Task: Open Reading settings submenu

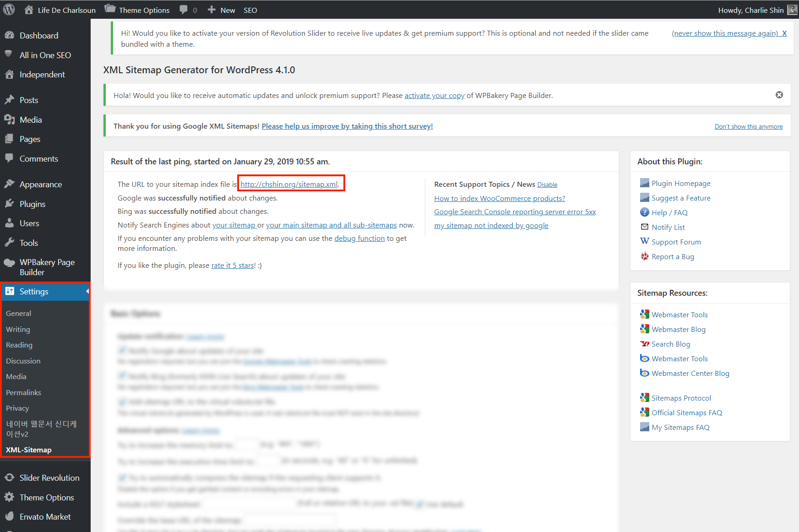Action: pyautogui.click(x=19, y=345)
